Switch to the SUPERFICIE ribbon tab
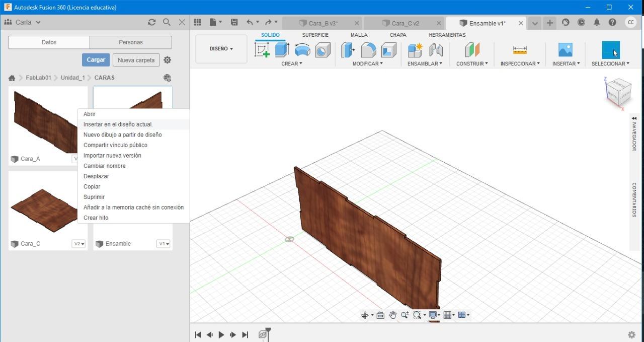This screenshot has height=342, width=644. point(315,35)
